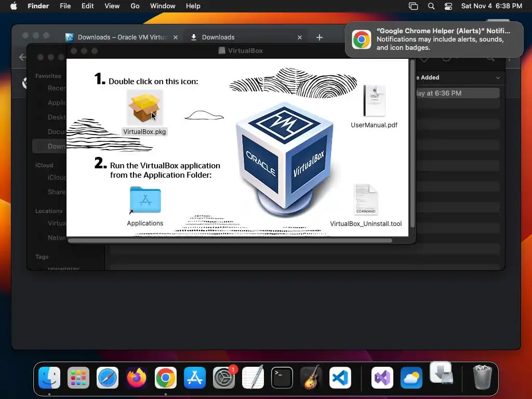The image size is (532, 399).
Task: Open a new Chrome tab
Action: pos(320,37)
